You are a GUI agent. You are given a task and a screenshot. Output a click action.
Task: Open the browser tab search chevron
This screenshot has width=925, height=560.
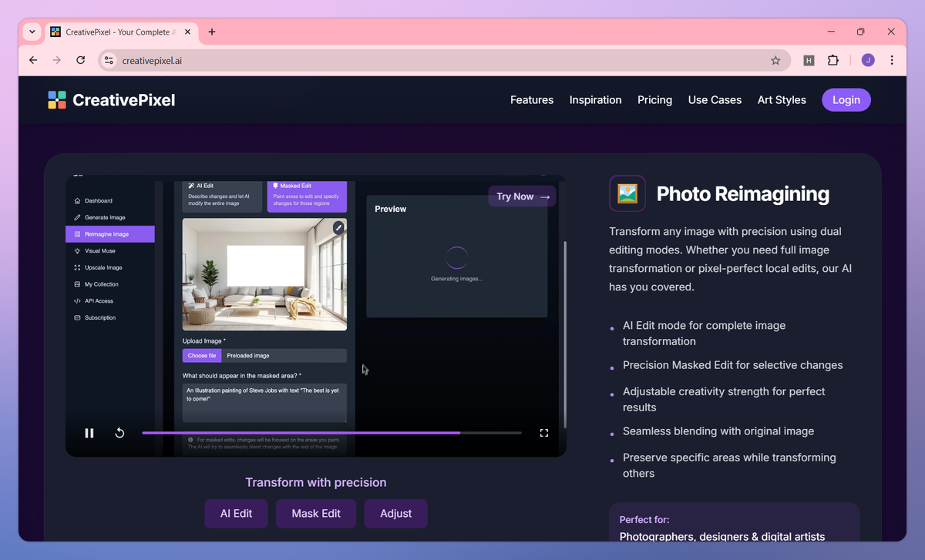tap(32, 32)
